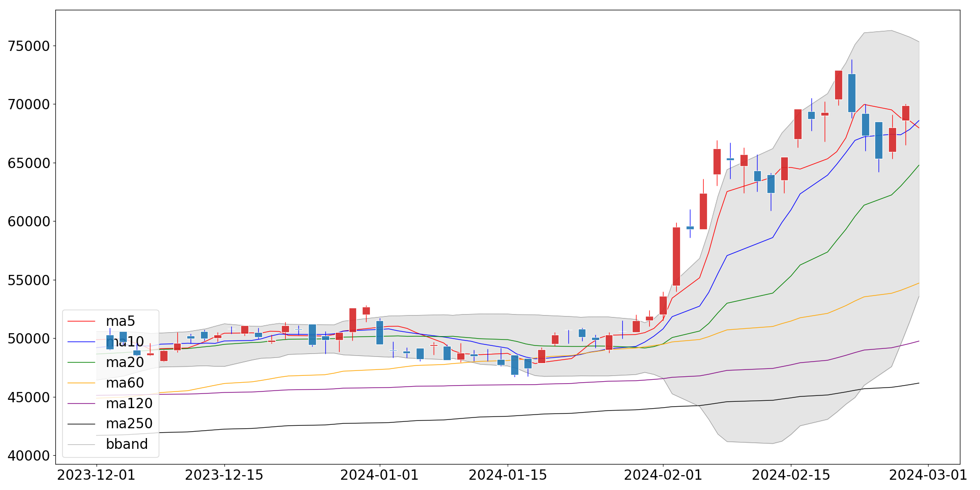Click the 70000 y-axis label
The width and height of the screenshot is (980, 490).
[x=29, y=105]
